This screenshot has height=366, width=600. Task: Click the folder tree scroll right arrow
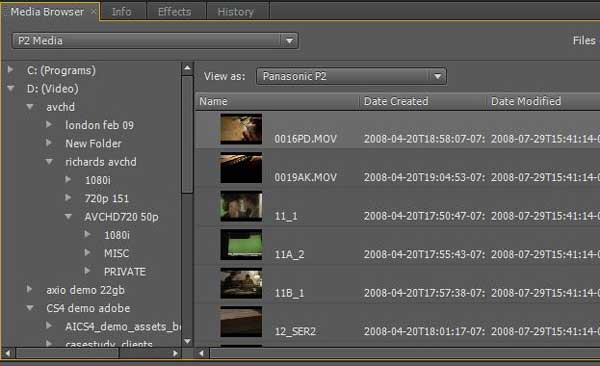tap(175, 353)
